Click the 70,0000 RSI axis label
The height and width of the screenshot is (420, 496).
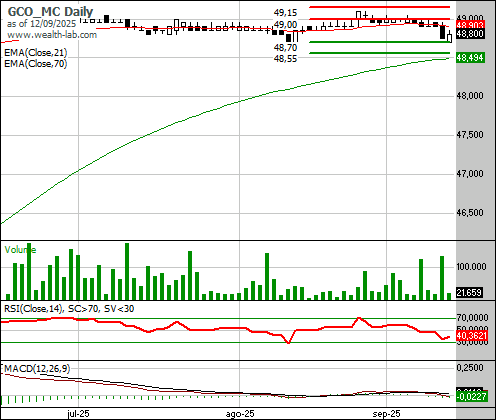472,318
